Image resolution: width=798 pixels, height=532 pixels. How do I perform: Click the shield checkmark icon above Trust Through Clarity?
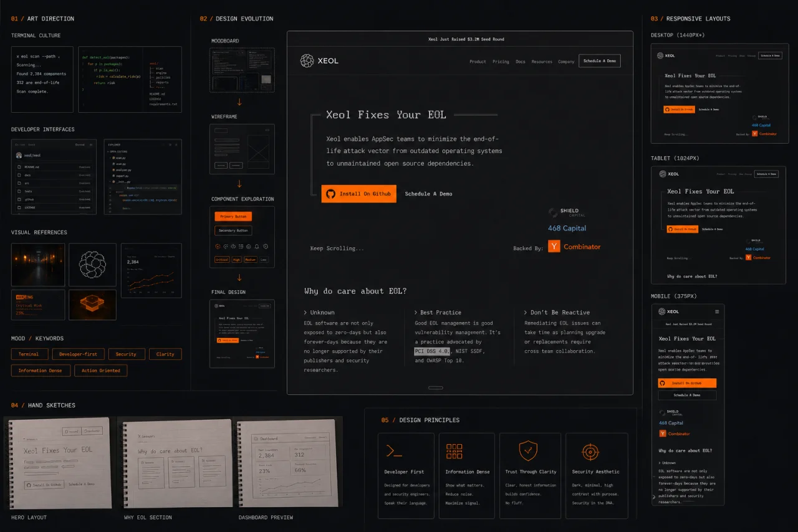[528, 450]
